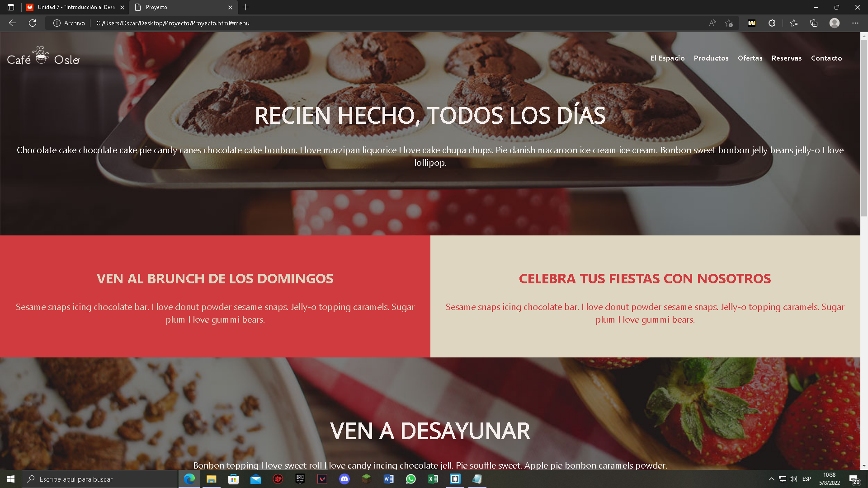Switch to the Unidad 7 tab
868x488 pixels.
[x=75, y=7]
